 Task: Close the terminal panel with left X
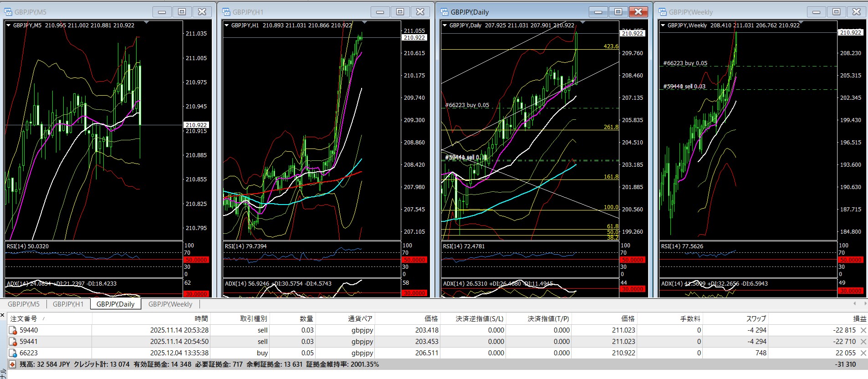coord(2,315)
